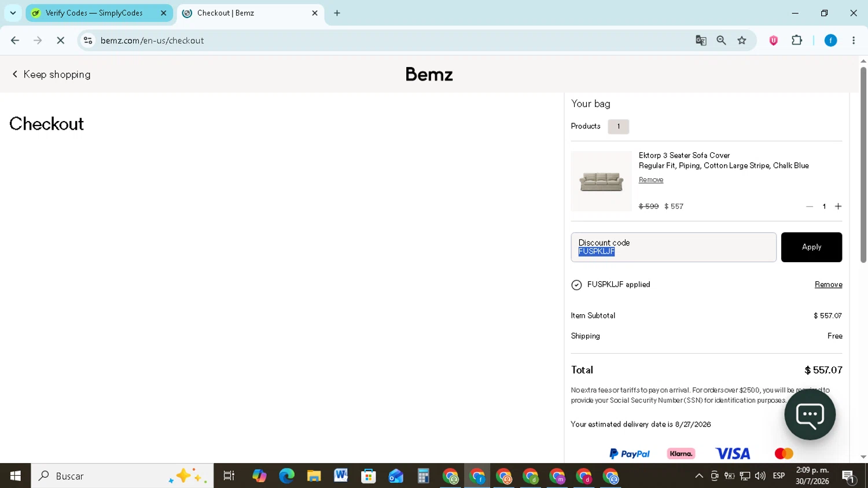This screenshot has height=488, width=868.
Task: Click the Mastercard logo
Action: pyautogui.click(x=784, y=454)
